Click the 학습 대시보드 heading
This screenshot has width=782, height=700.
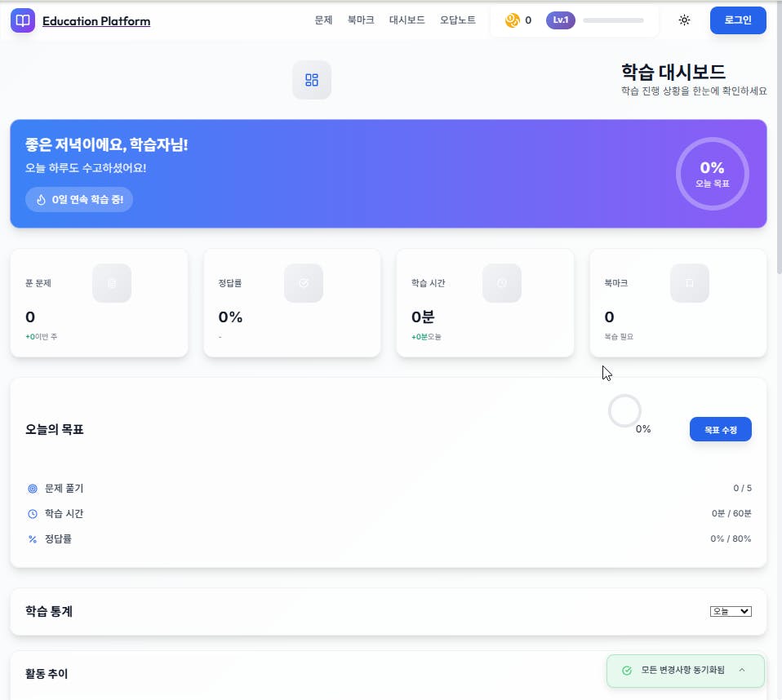click(x=673, y=72)
